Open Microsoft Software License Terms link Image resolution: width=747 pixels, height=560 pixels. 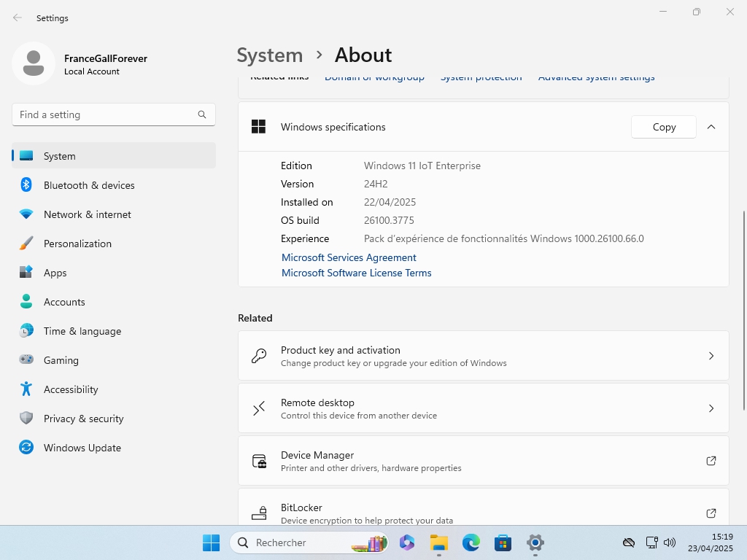(357, 273)
